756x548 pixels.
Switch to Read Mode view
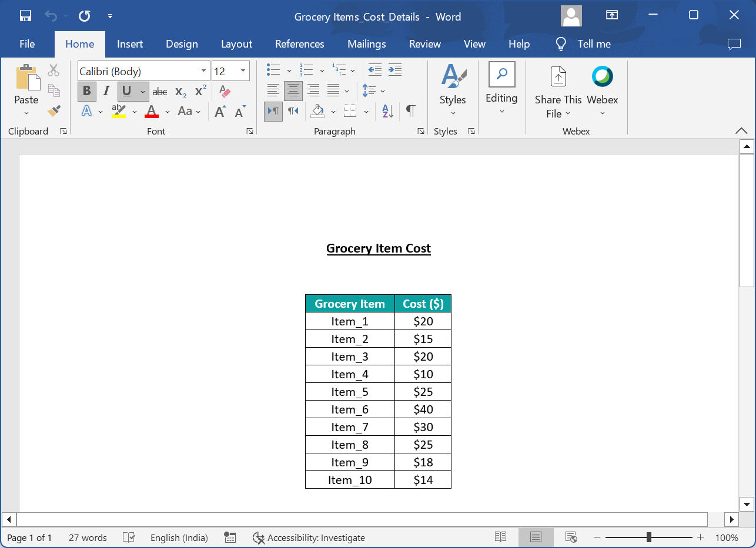click(x=501, y=537)
